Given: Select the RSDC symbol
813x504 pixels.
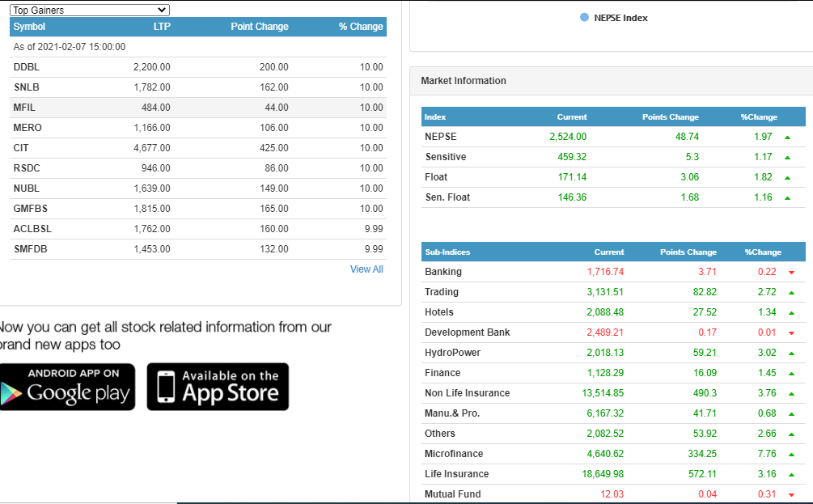Looking at the screenshot, I should pyautogui.click(x=27, y=168).
